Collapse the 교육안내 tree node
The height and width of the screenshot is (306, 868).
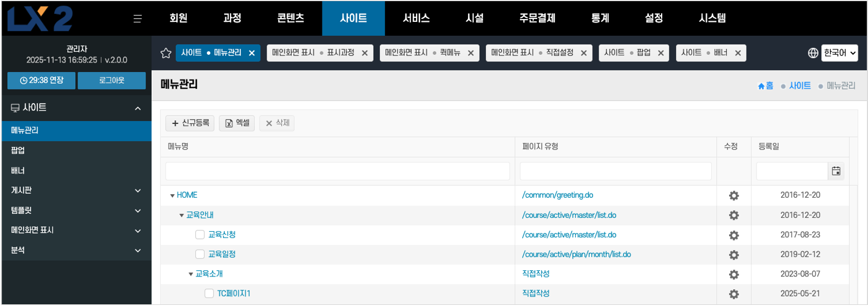click(x=182, y=216)
